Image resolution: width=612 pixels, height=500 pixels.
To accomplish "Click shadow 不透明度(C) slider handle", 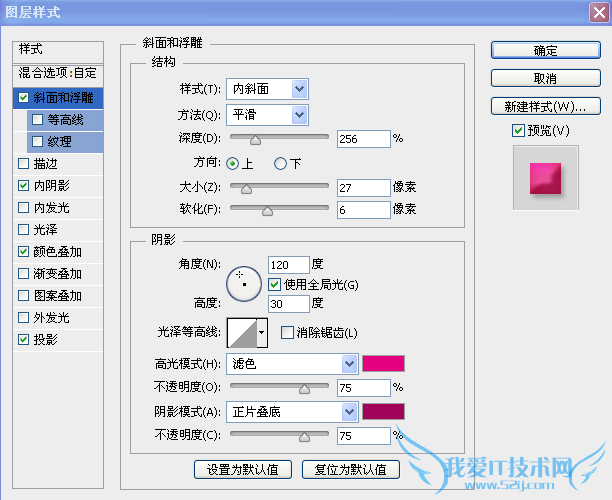I will coord(304,436).
